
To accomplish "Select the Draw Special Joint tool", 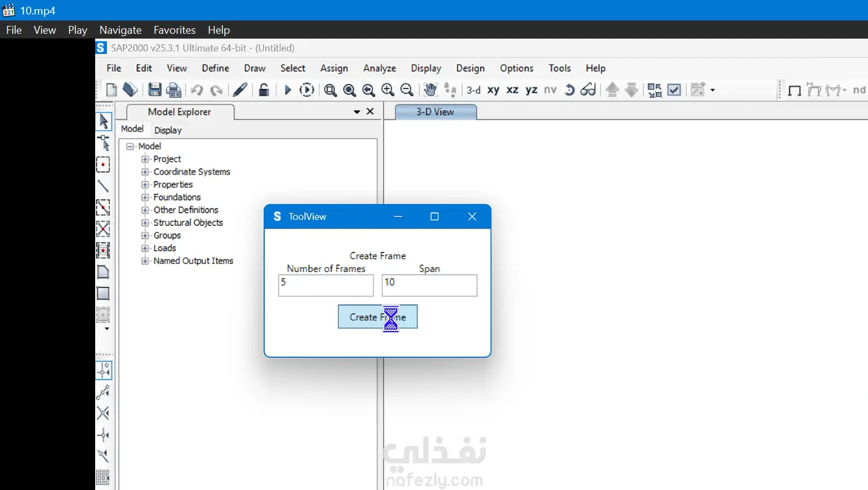I will pyautogui.click(x=104, y=165).
